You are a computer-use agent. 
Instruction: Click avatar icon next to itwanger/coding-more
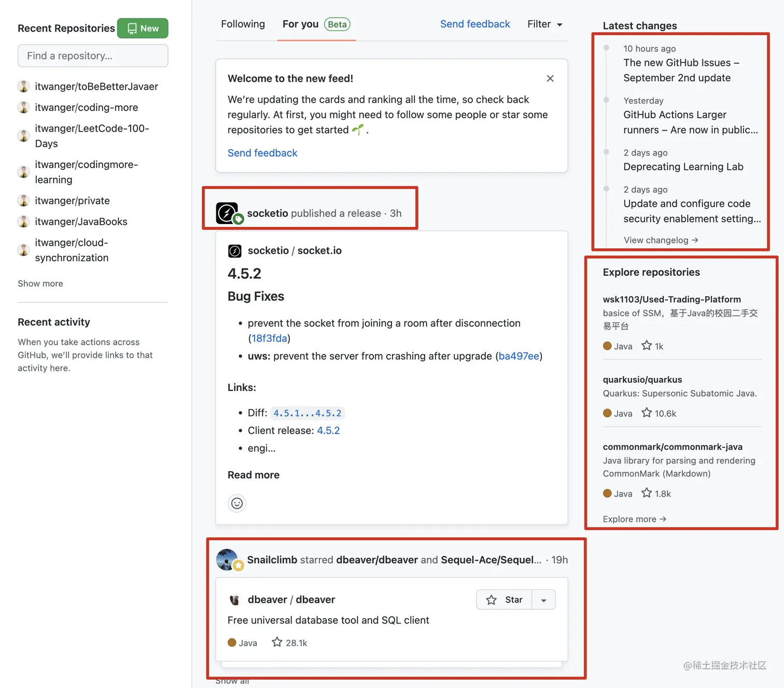[x=23, y=107]
